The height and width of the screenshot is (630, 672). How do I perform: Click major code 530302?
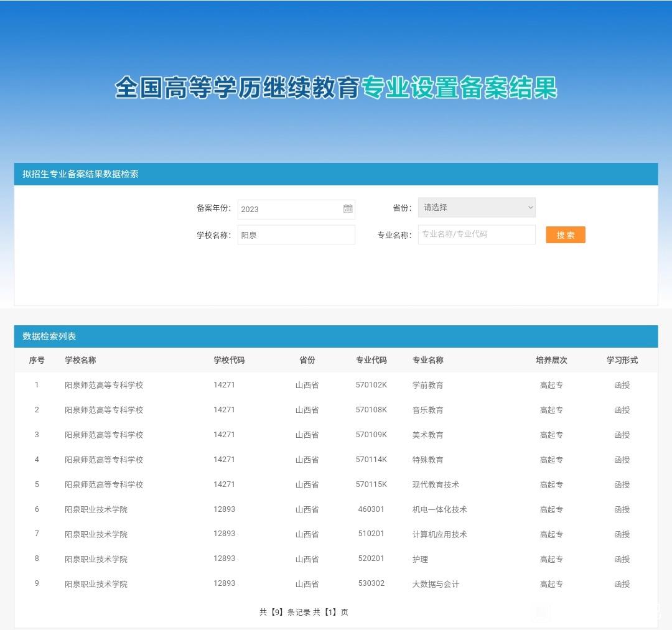(371, 583)
